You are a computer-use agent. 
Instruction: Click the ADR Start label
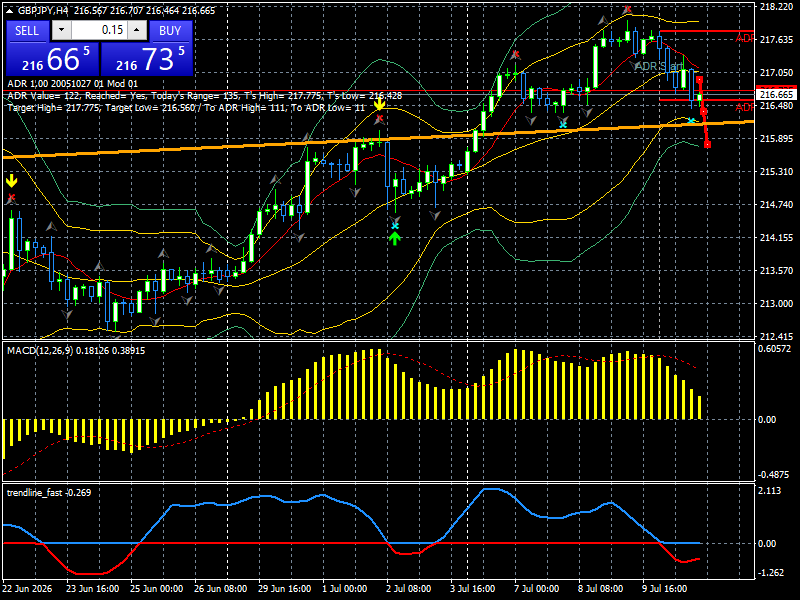click(659, 66)
